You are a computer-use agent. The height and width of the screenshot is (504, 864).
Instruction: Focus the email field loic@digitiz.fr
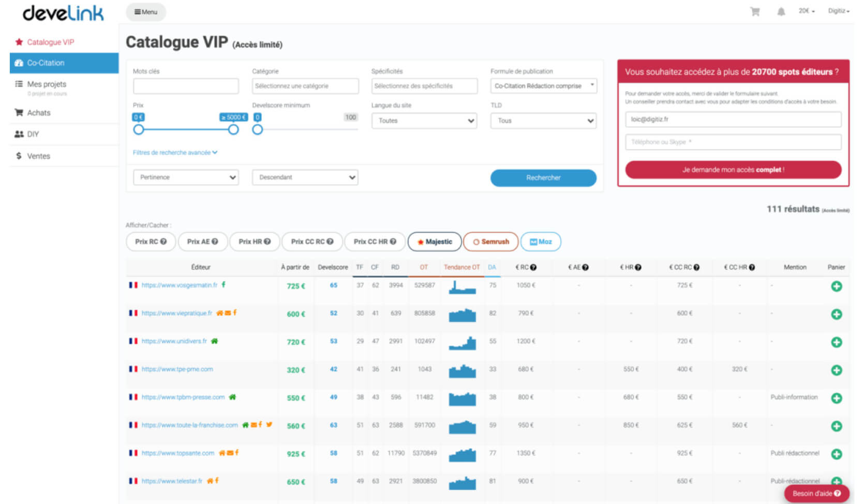(733, 119)
